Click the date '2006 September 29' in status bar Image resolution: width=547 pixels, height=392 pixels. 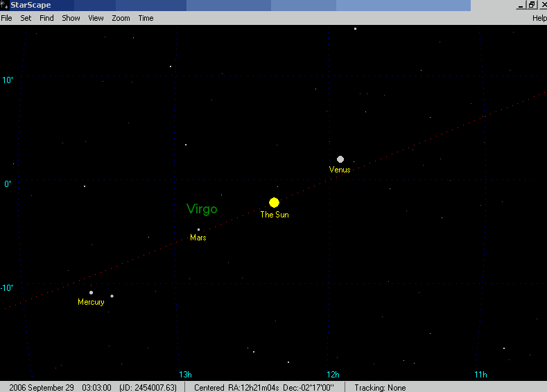click(x=42, y=387)
